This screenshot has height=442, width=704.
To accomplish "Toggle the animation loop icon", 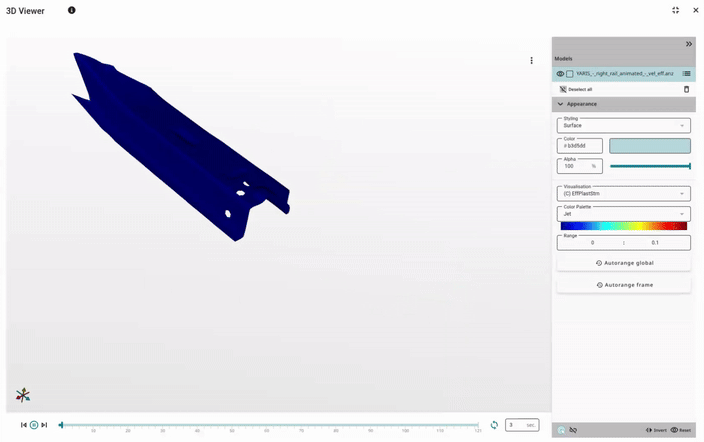I will coord(494,425).
